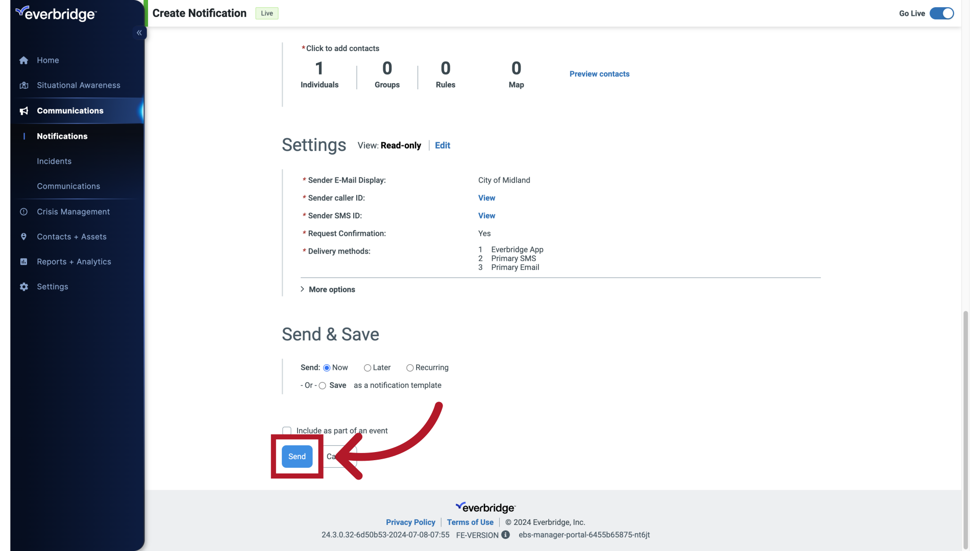
Task: Click the Send button
Action: (x=296, y=456)
